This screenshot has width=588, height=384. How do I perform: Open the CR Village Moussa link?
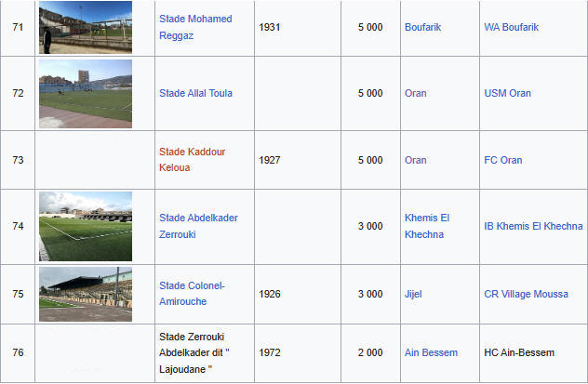pyautogui.click(x=526, y=294)
